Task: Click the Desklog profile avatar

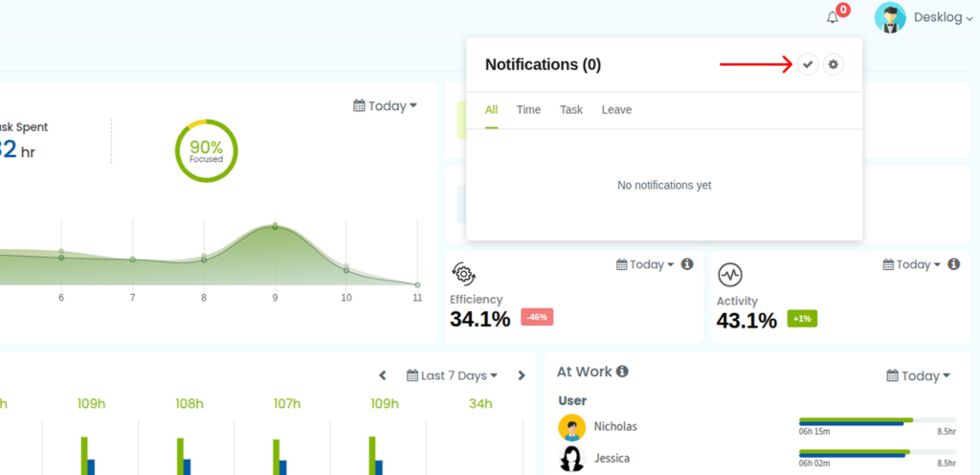Action: (x=890, y=17)
